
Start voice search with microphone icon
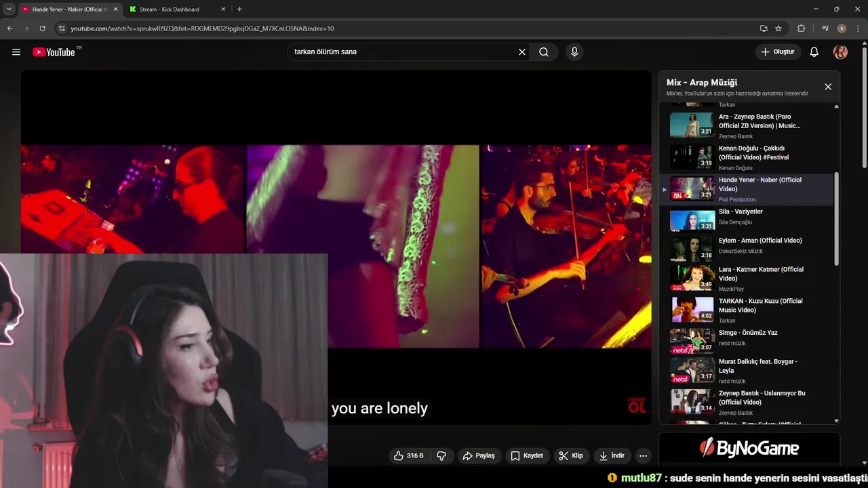pos(574,52)
